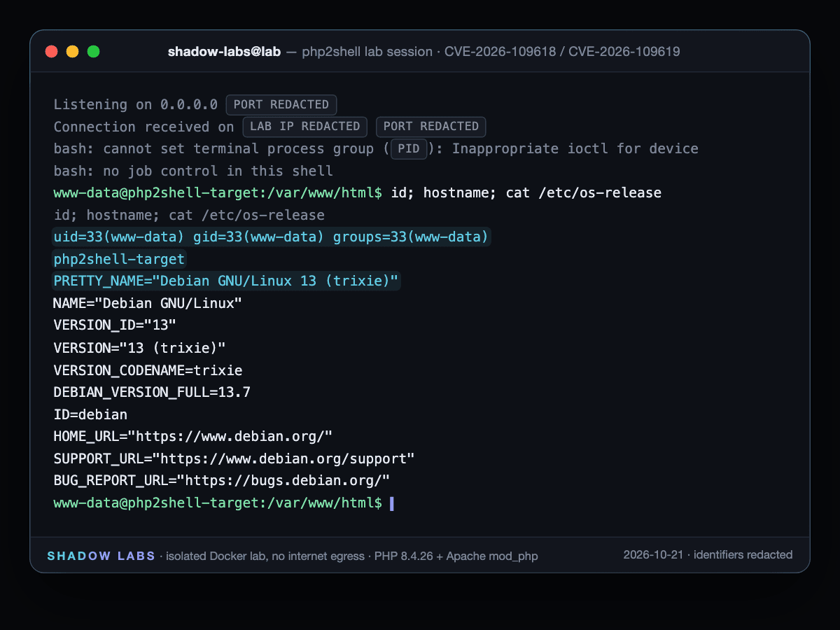
Task: Click 'Inappropriate ioctl for device' text
Action: click(575, 149)
